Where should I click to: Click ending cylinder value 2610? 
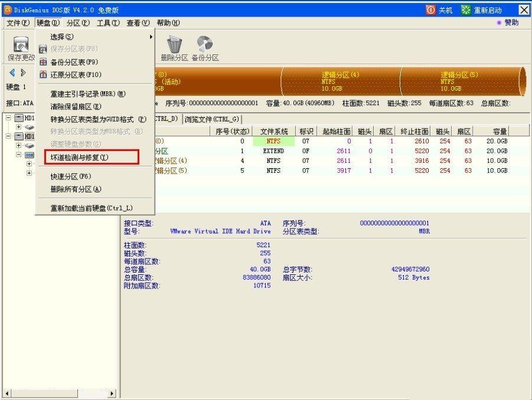pyautogui.click(x=422, y=141)
